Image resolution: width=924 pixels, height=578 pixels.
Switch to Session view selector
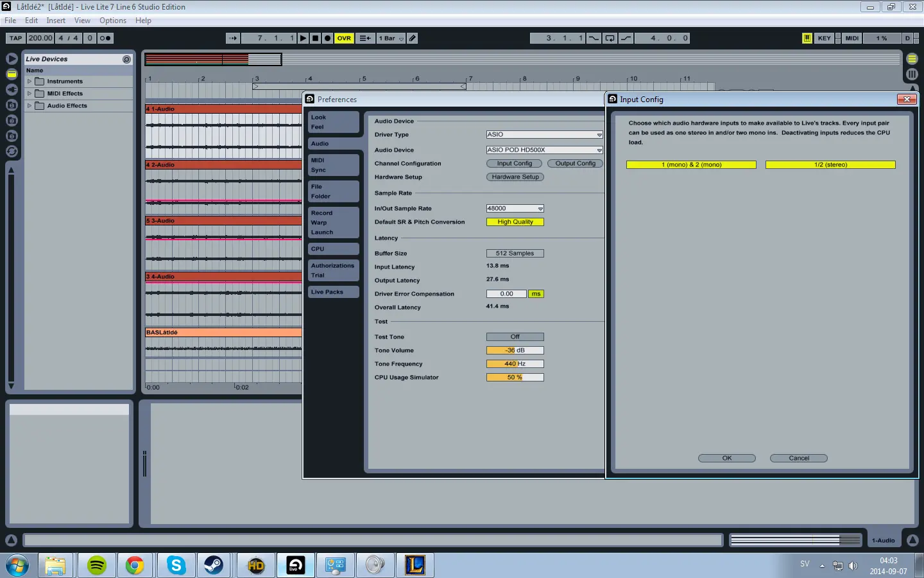(912, 74)
